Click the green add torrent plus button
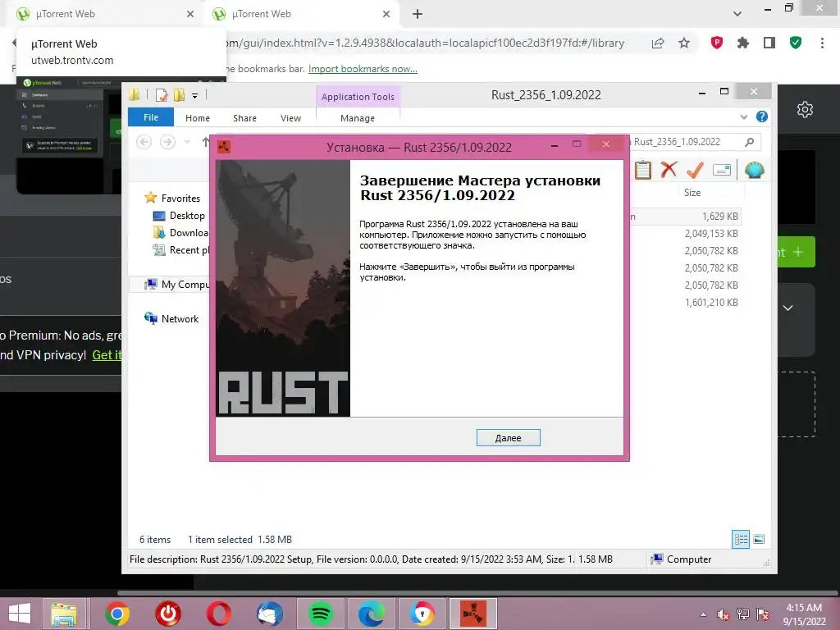This screenshot has height=630, width=840. tap(796, 252)
